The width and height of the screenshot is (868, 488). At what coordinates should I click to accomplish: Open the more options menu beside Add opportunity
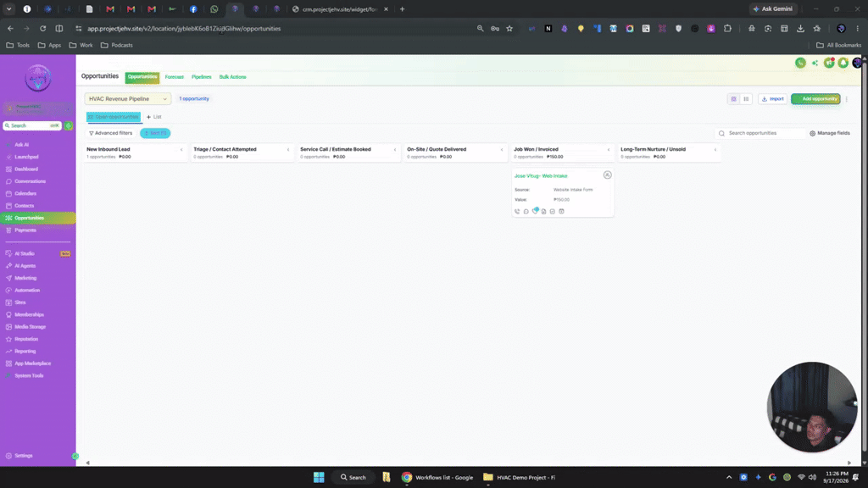[847, 99]
